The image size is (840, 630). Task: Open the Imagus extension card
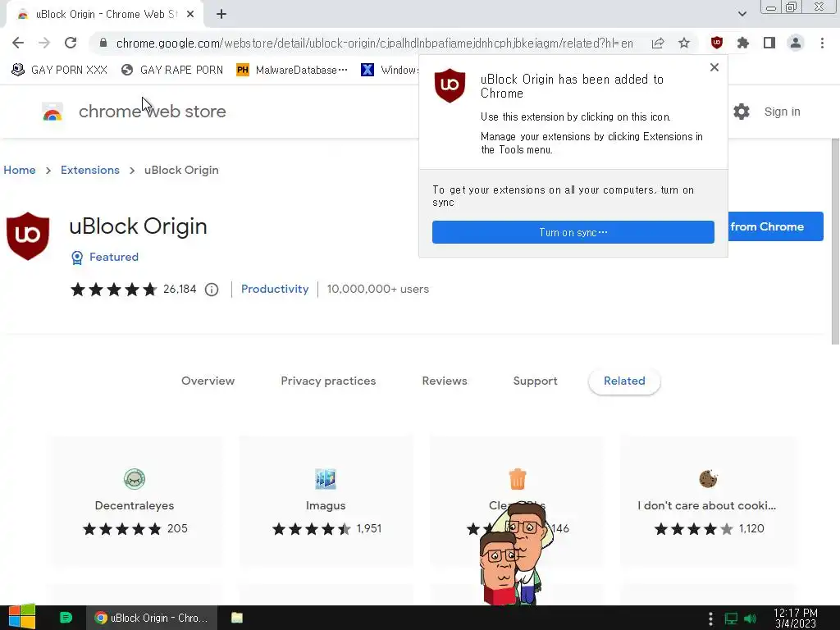pos(326,501)
